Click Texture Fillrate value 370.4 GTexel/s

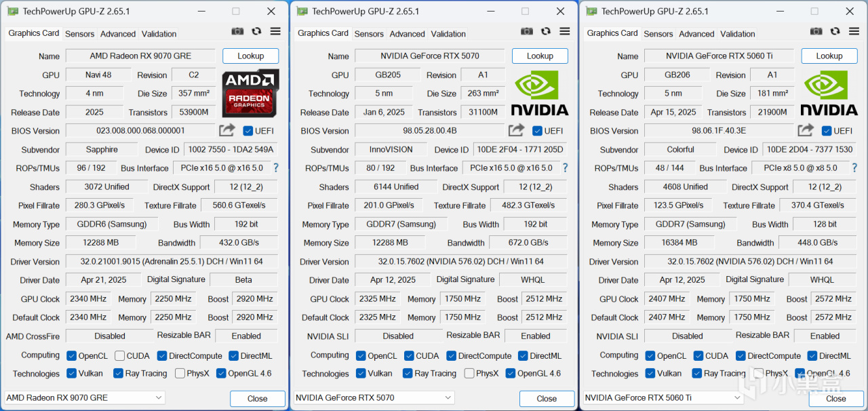pos(817,205)
